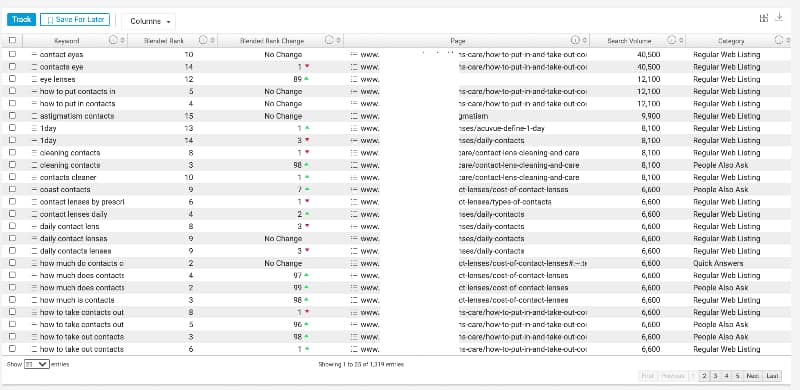Viewport: 800px width, 390px height.
Task: Click the Save For Later button
Action: pyautogui.click(x=75, y=19)
